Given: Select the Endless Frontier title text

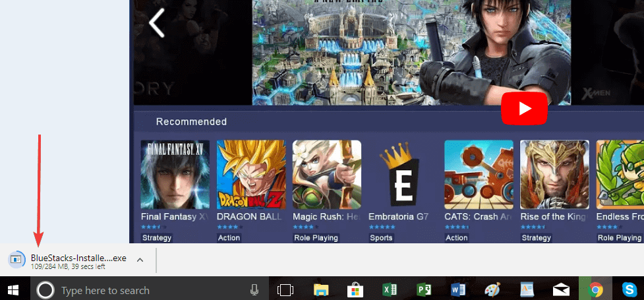Looking at the screenshot, I should coord(620,216).
